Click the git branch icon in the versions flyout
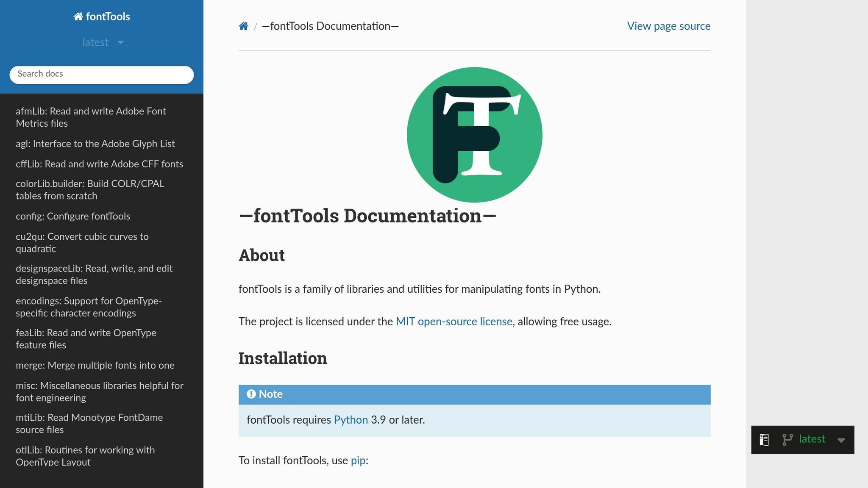Image resolution: width=868 pixels, height=488 pixels. (787, 440)
